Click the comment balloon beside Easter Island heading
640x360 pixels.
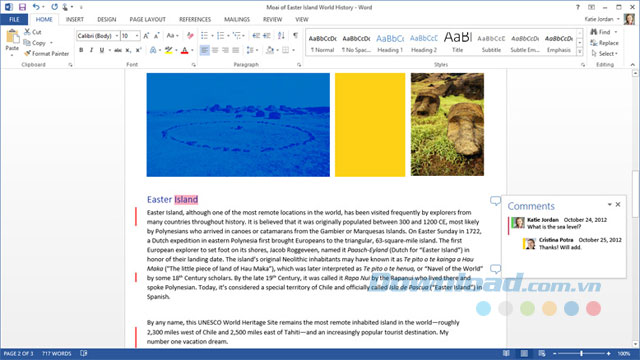coord(495,200)
